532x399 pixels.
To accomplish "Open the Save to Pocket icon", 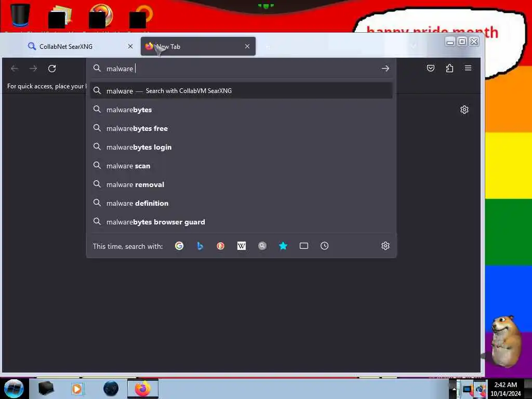I will click(431, 68).
